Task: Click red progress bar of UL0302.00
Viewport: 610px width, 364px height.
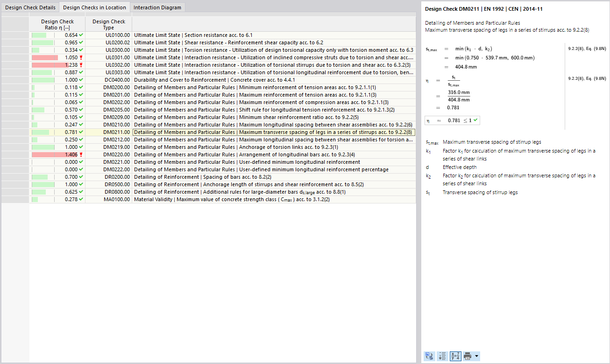Action: 50,65
